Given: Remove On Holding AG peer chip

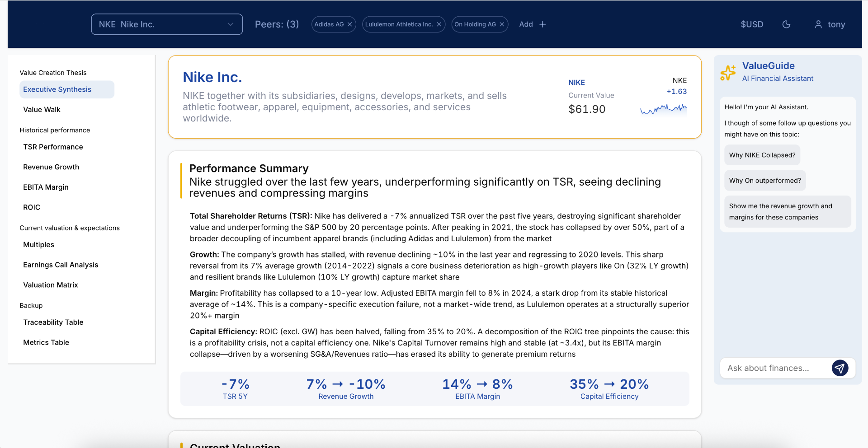Looking at the screenshot, I should click(502, 24).
